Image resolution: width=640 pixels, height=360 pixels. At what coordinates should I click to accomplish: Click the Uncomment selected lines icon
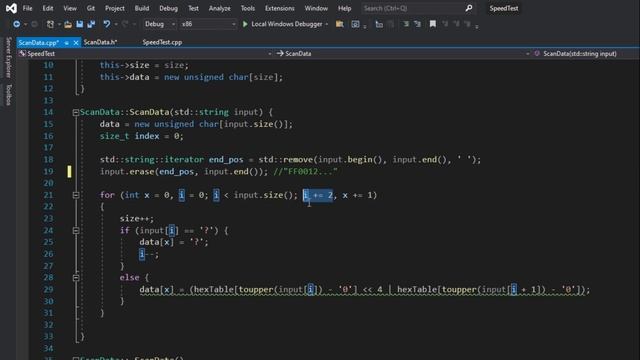417,24
